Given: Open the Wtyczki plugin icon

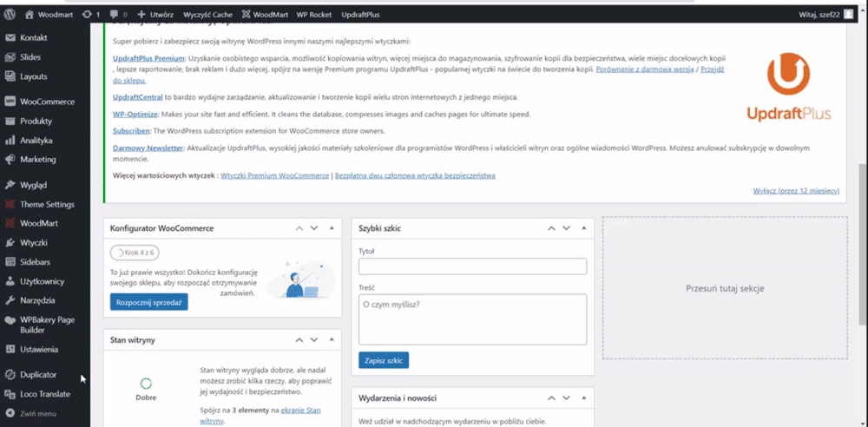Looking at the screenshot, I should click(10, 243).
